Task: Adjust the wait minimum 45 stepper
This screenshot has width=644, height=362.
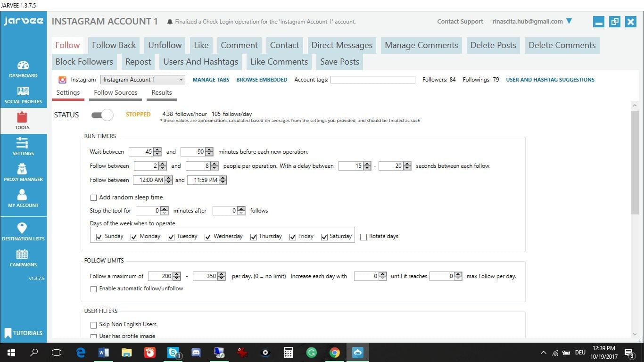Action: tap(157, 152)
